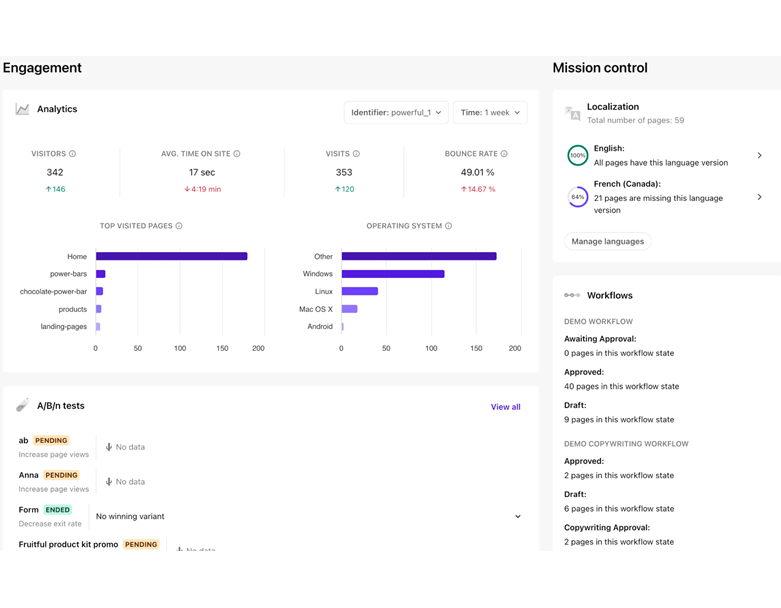Click the power-bars bar in the chart
The width and height of the screenshot is (781, 608).
(x=101, y=274)
